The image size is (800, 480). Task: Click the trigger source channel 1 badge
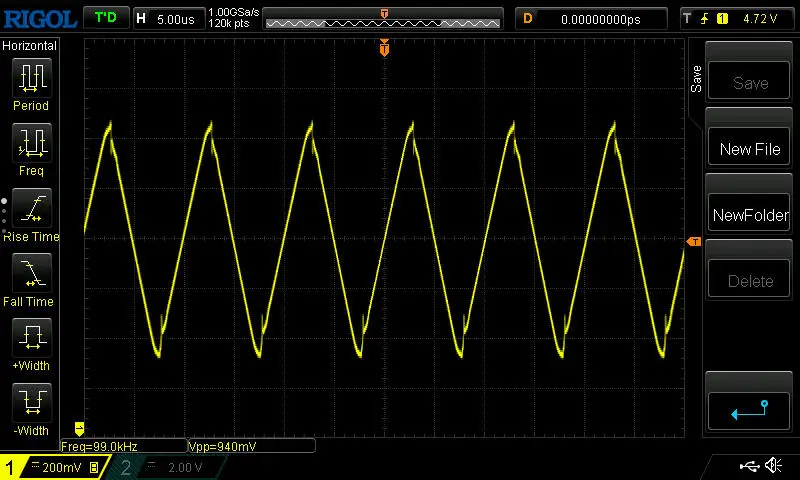click(x=722, y=19)
